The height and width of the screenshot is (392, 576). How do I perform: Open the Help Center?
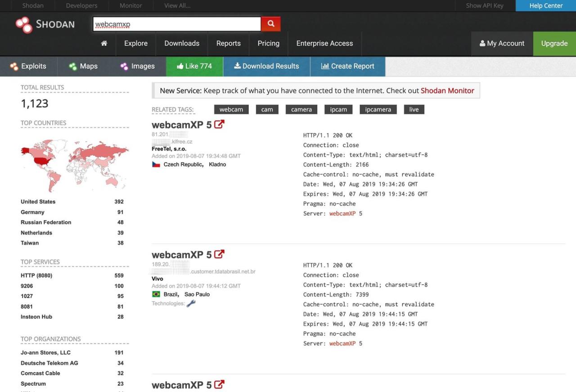[x=545, y=5]
